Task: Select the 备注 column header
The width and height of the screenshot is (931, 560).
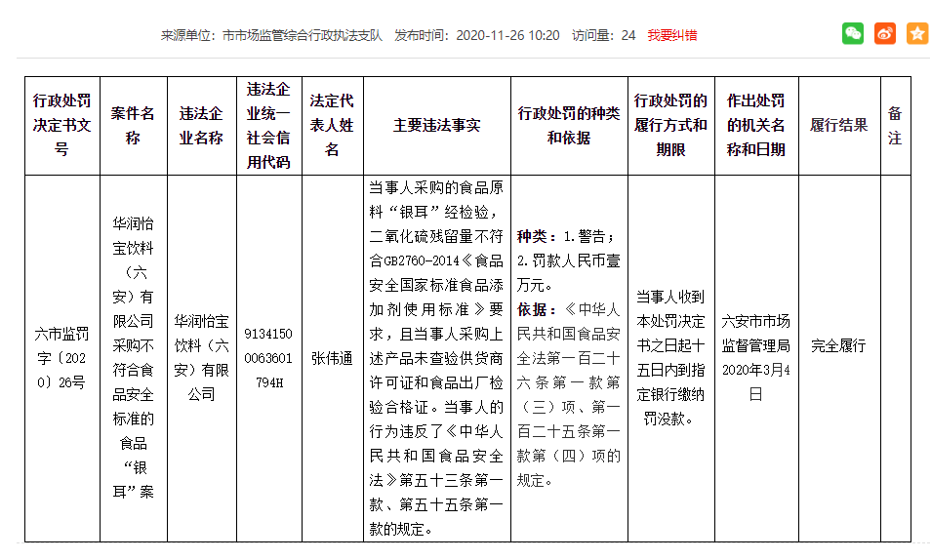Action: coord(895,125)
